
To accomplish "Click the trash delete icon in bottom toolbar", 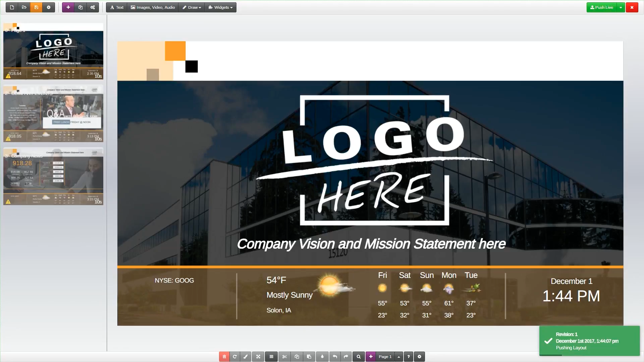I will pyautogui.click(x=224, y=357).
